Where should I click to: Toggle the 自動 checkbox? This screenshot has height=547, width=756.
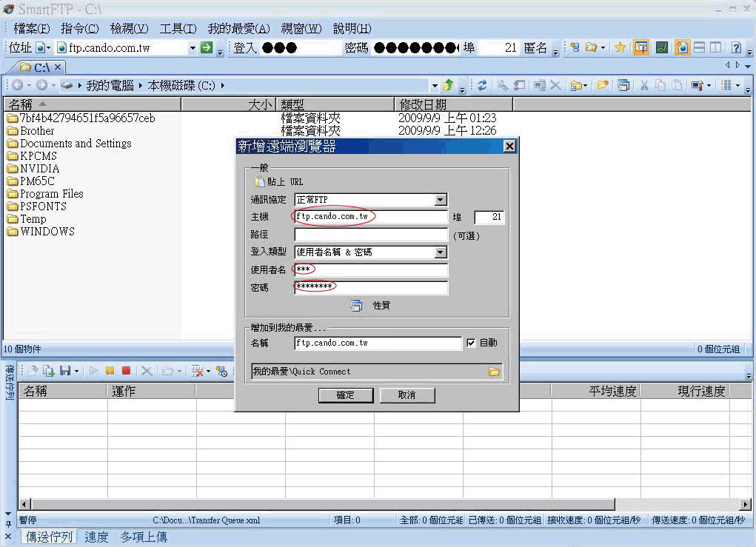click(471, 343)
